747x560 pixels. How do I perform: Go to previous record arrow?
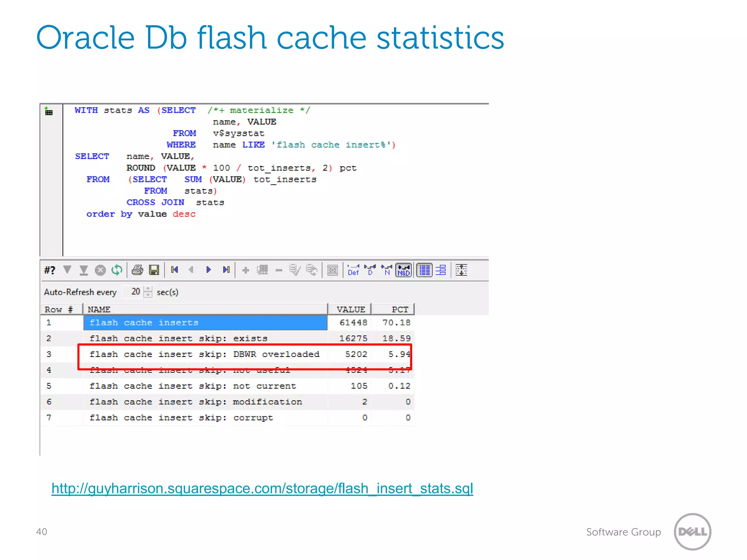(191, 270)
